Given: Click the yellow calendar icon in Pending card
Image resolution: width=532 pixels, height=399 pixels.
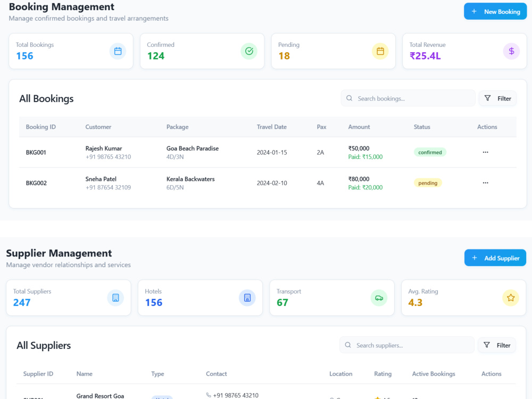Looking at the screenshot, I should (x=380, y=51).
